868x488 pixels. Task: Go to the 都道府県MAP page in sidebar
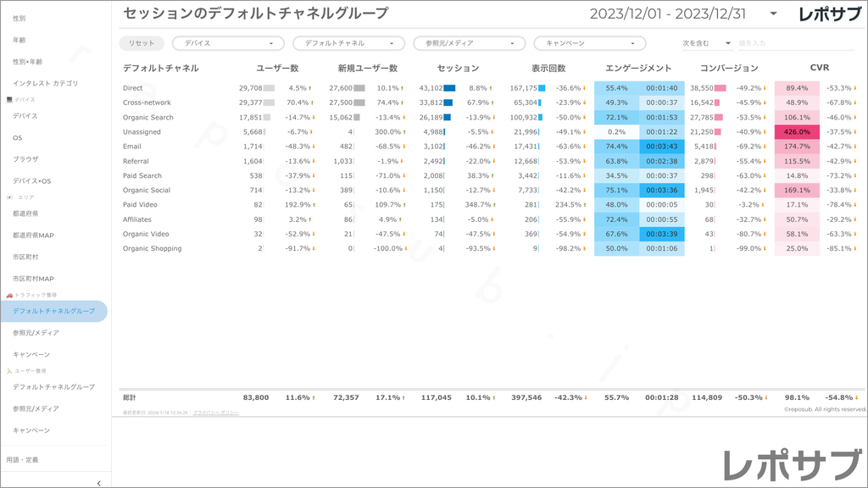pyautogui.click(x=33, y=236)
